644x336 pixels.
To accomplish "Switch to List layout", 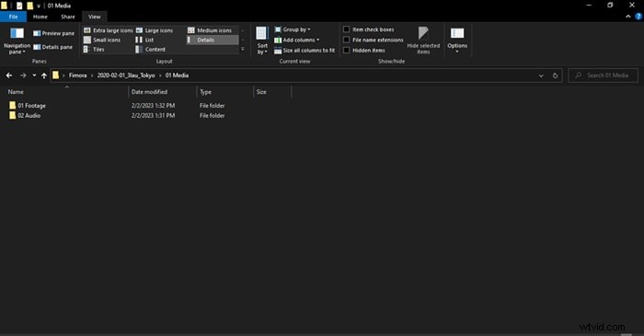I will [x=144, y=40].
